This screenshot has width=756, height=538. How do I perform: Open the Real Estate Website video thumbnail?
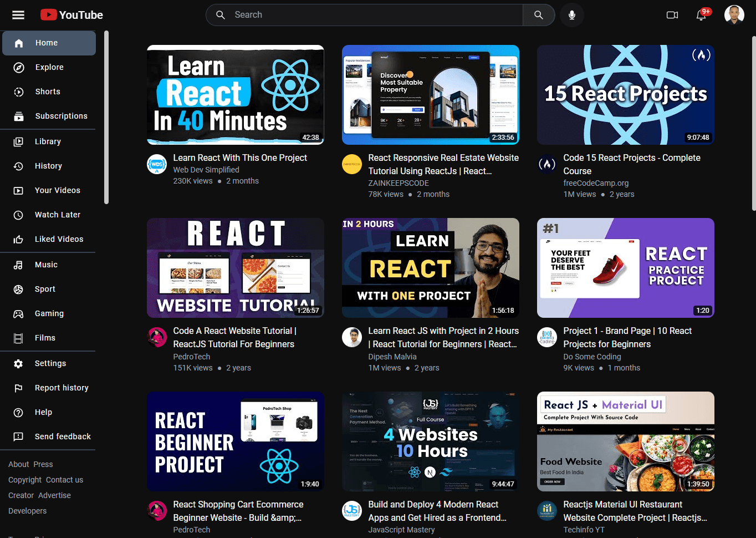pos(431,95)
